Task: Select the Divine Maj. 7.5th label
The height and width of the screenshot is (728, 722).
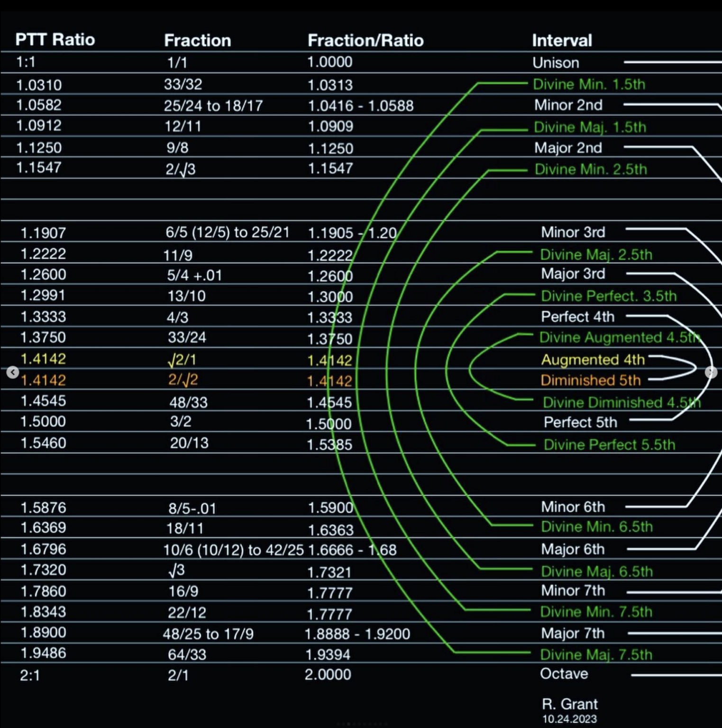Action: pos(596,655)
